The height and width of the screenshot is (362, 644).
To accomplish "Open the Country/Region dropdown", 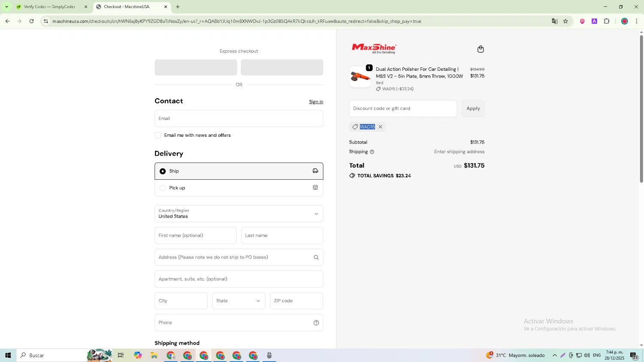I will [239, 214].
